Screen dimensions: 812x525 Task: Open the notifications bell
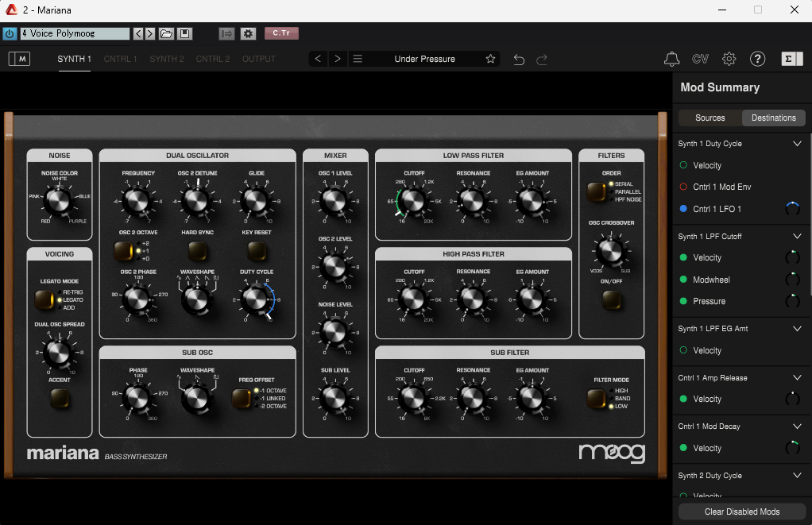[x=671, y=59]
